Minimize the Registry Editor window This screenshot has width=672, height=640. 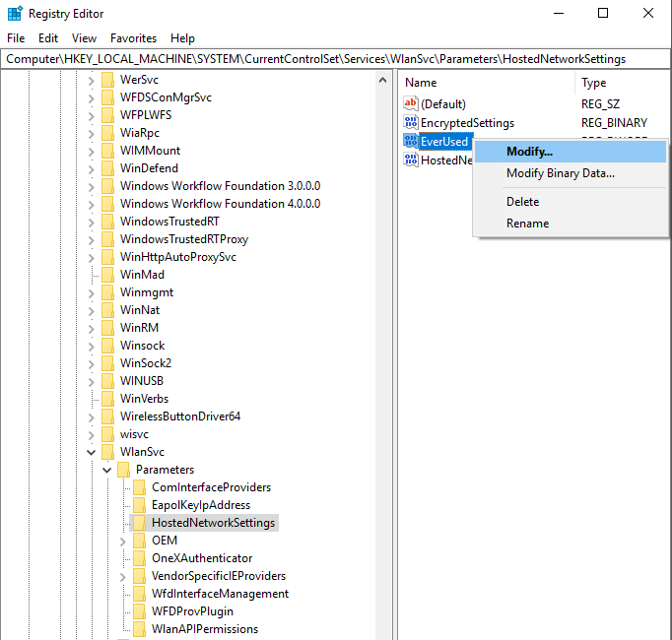(x=559, y=13)
